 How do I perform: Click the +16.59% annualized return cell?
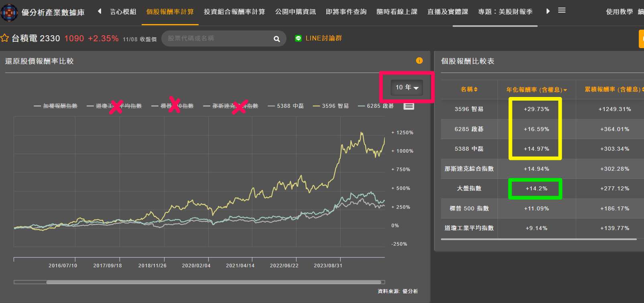pyautogui.click(x=536, y=129)
